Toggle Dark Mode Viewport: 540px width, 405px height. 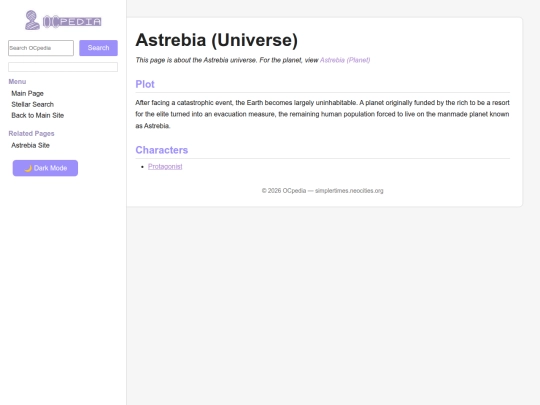(45, 168)
